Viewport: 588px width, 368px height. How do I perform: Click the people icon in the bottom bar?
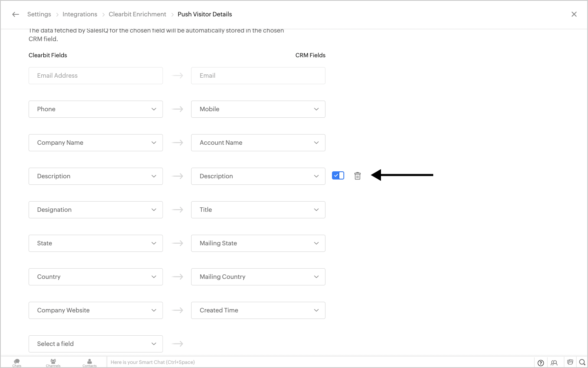(554, 363)
